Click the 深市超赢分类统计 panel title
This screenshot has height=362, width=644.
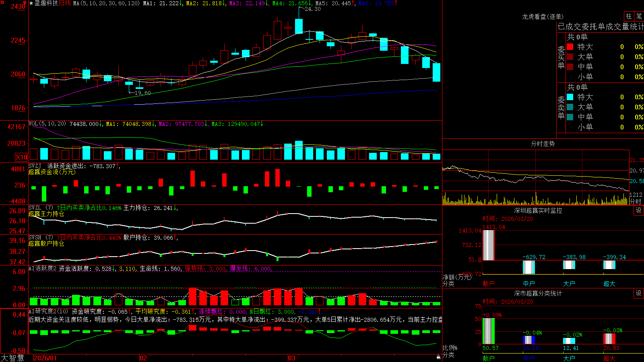538,293
